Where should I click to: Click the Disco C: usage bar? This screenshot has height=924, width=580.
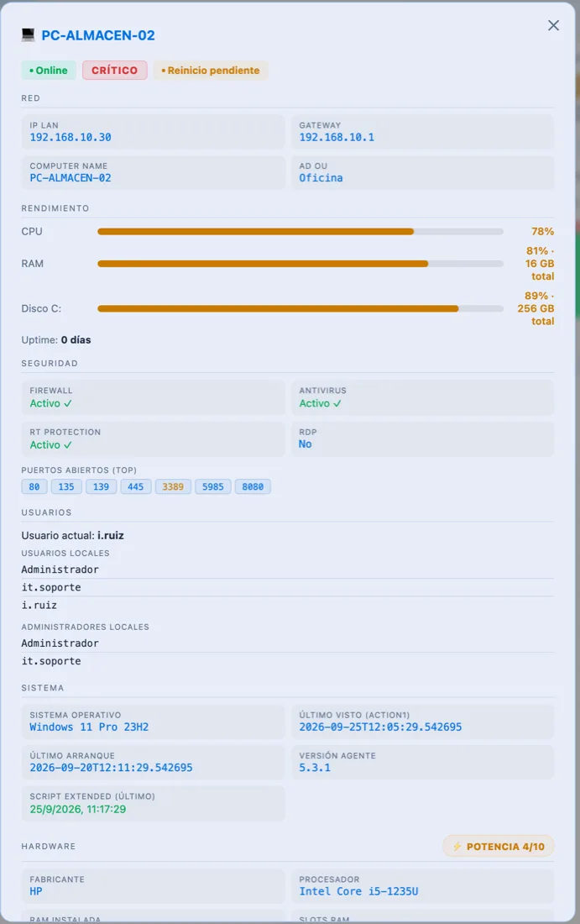[x=300, y=309]
